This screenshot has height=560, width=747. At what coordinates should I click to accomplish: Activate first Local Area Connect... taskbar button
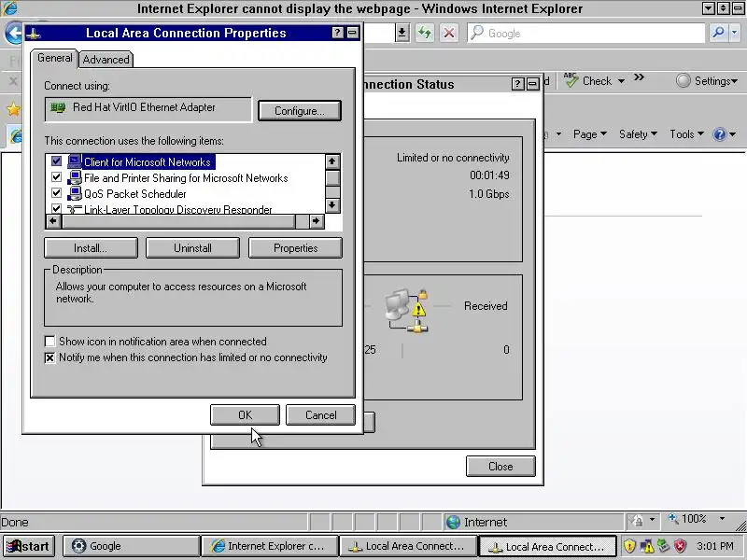408,546
